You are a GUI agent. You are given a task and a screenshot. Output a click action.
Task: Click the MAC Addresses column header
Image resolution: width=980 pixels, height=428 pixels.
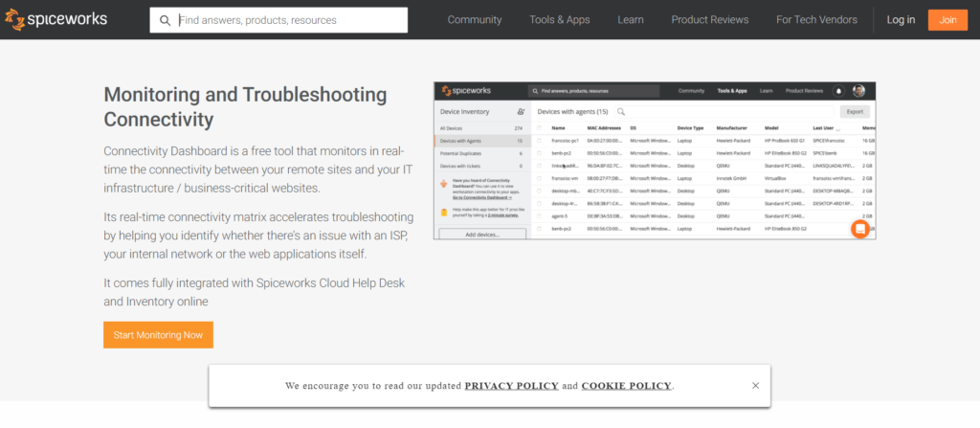pos(605,128)
